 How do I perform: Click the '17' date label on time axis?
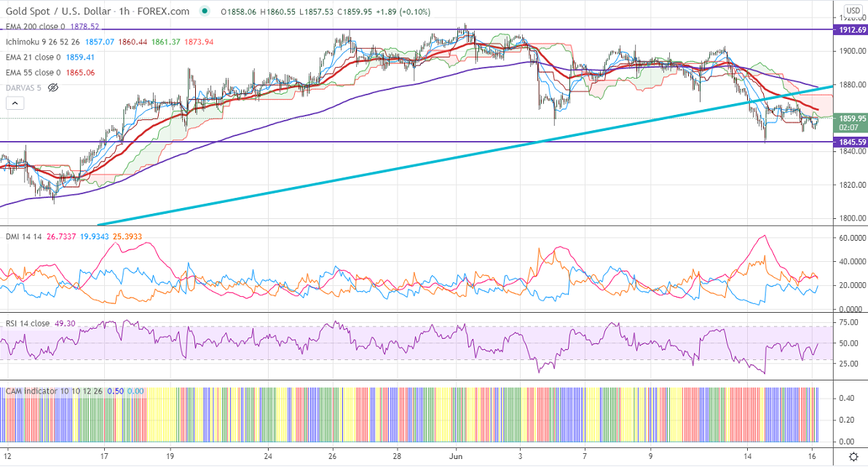tap(104, 457)
